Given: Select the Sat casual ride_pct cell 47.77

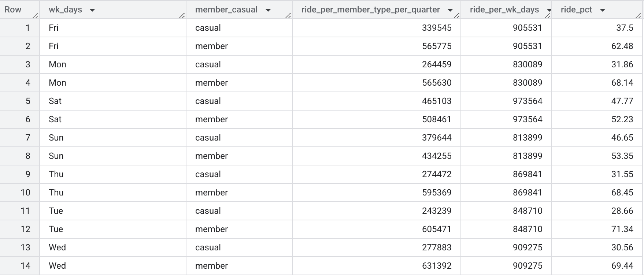Looking at the screenshot, I should (597, 101).
